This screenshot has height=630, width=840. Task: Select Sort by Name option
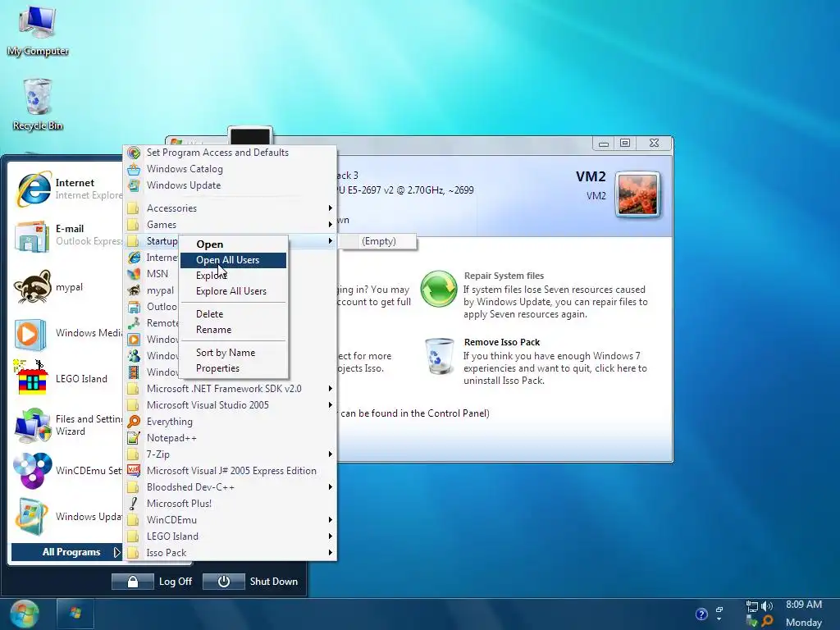coord(234,353)
